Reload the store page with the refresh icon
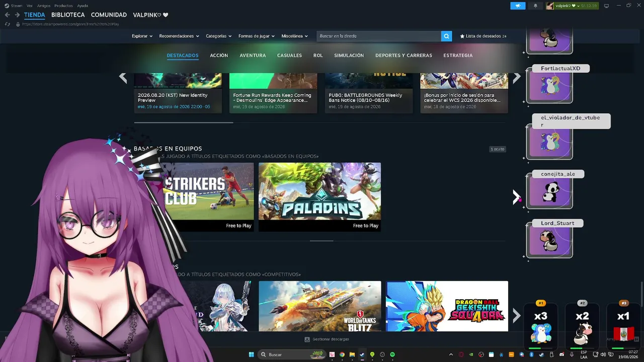 7,24
